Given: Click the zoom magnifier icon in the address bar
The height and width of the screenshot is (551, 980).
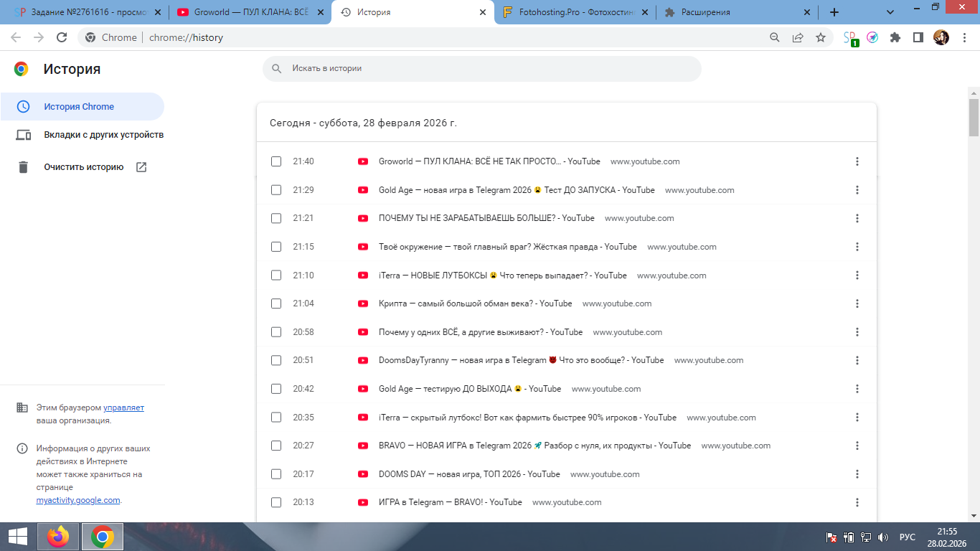Looking at the screenshot, I should tap(775, 37).
